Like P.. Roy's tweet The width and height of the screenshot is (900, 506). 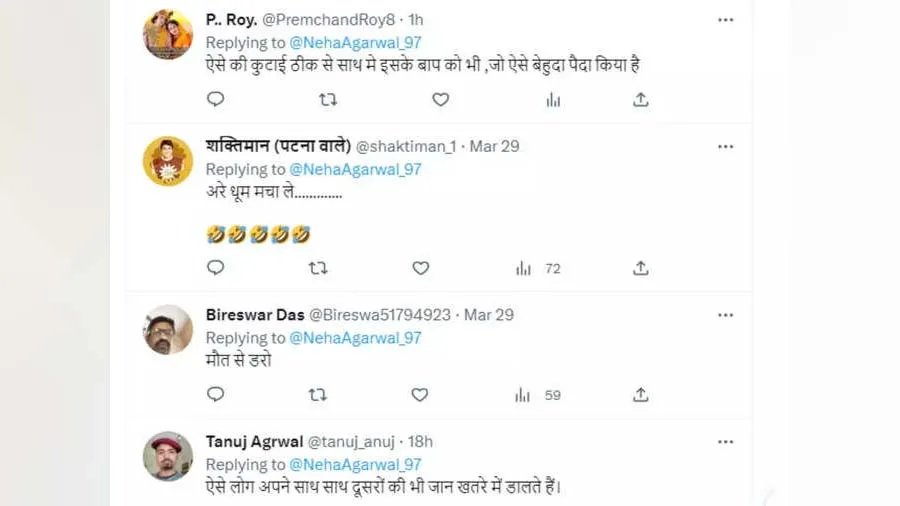point(440,99)
